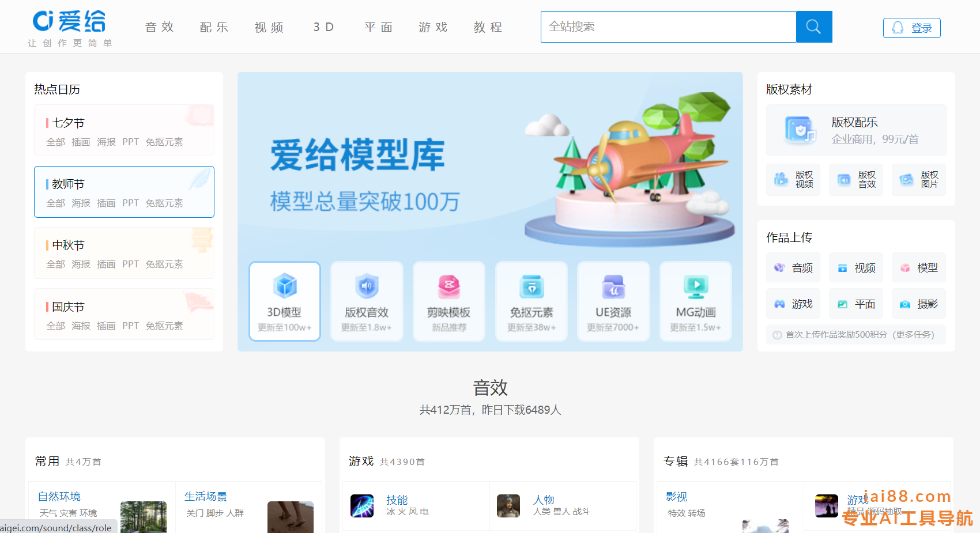Open the 版权音效 shield icon card
This screenshot has height=533, width=980.
coord(367,301)
